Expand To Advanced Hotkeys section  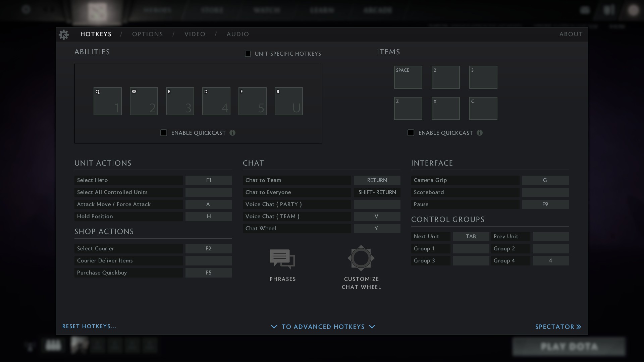pyautogui.click(x=323, y=326)
